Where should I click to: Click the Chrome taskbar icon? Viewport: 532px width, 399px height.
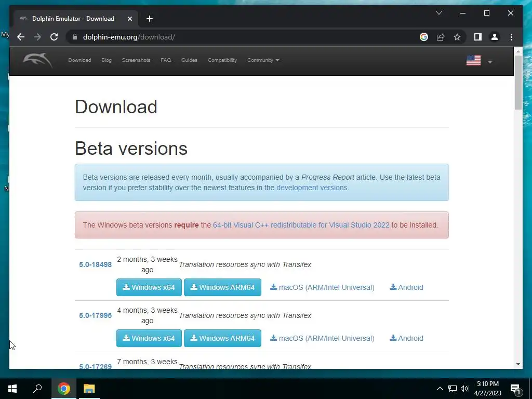[64, 389]
